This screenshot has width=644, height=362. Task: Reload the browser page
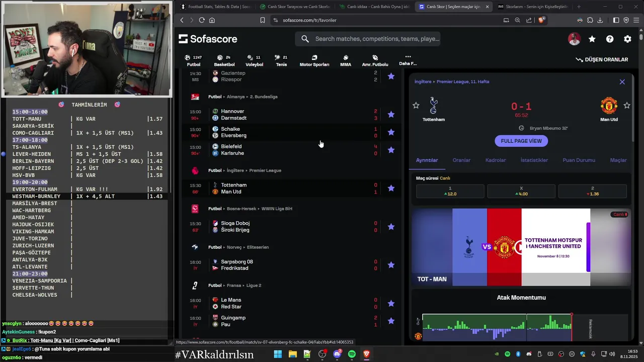202,20
